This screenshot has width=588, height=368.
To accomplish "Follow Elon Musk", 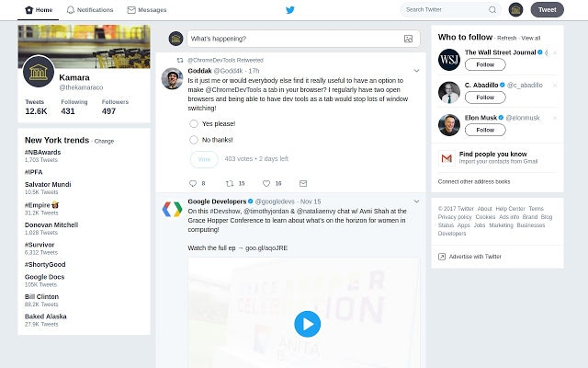I will click(x=485, y=130).
